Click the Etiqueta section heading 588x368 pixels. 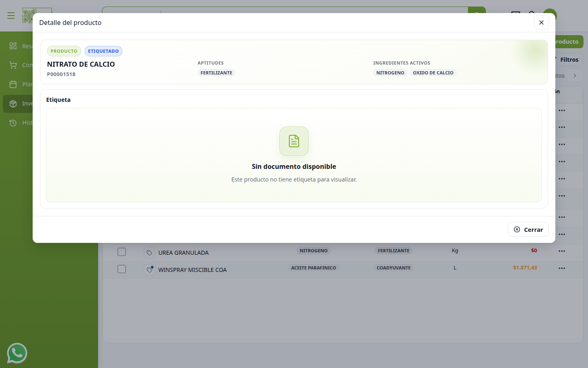(x=58, y=100)
